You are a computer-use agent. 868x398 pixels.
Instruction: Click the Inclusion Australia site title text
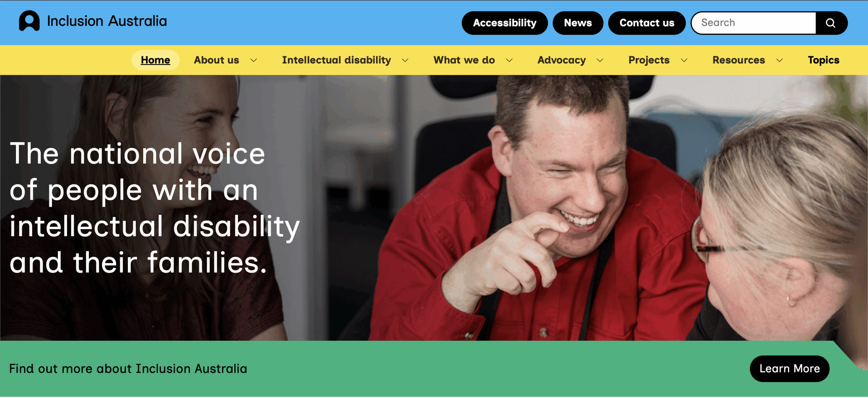pos(107,21)
